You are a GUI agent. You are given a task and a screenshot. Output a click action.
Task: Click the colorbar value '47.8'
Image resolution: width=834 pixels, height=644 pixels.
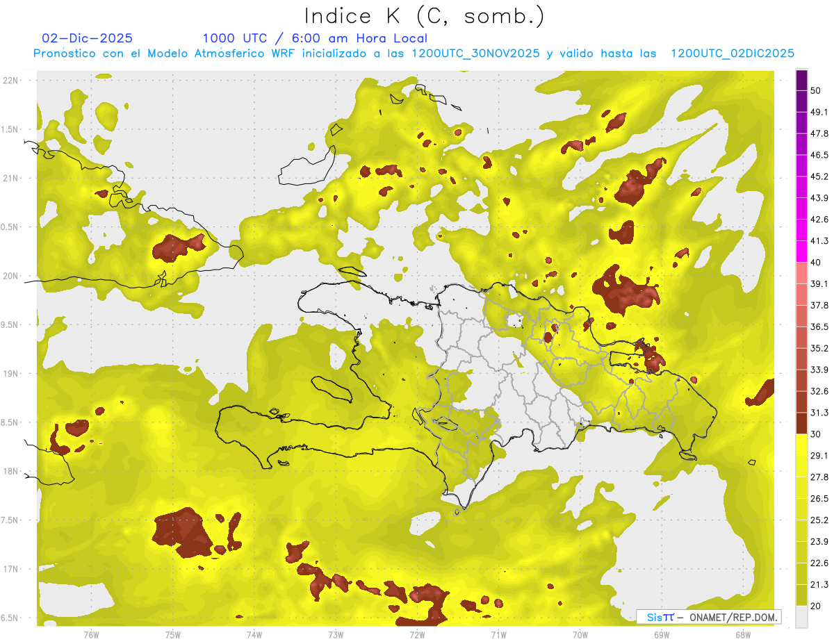820,133
